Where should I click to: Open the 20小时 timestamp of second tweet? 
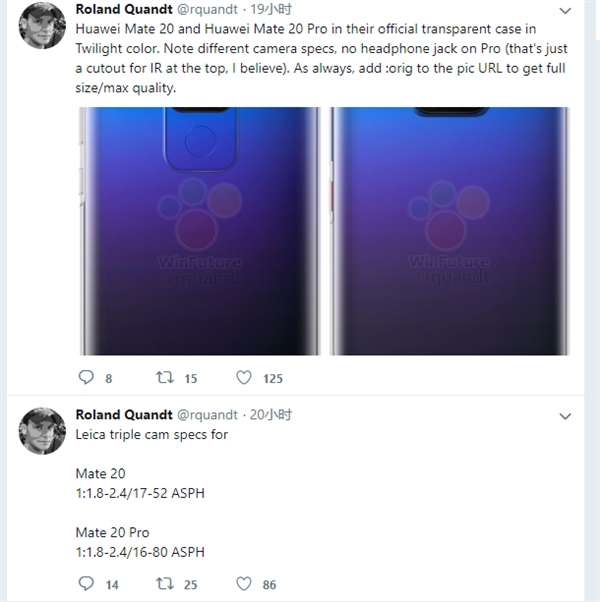[270, 415]
